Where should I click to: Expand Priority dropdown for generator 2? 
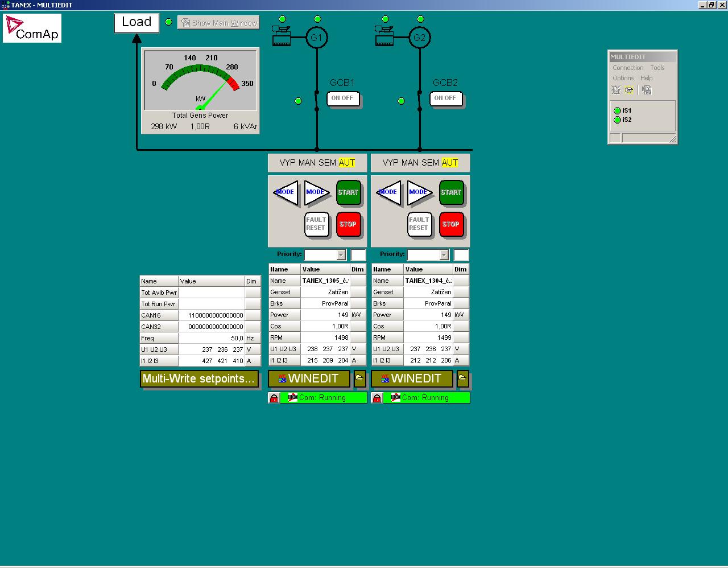(444, 255)
